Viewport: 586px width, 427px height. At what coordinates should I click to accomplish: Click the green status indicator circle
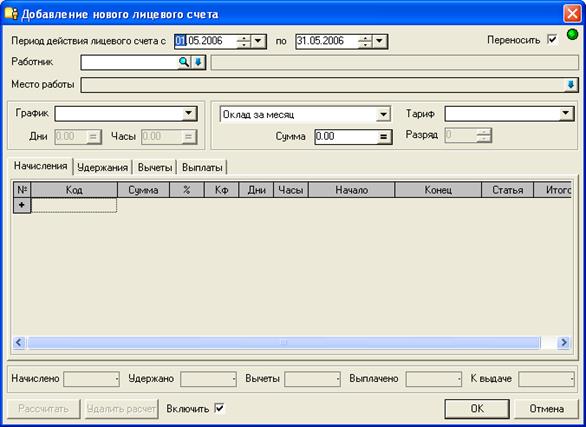point(572,35)
